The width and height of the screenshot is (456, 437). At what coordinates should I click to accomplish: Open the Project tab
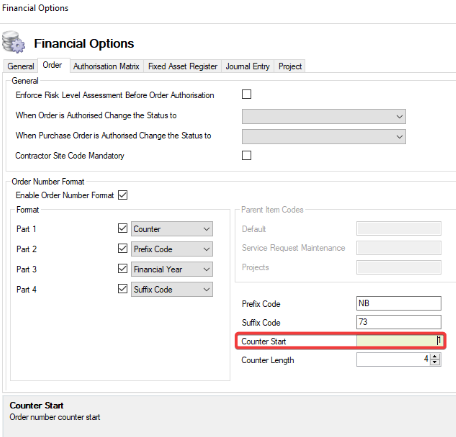click(x=290, y=66)
